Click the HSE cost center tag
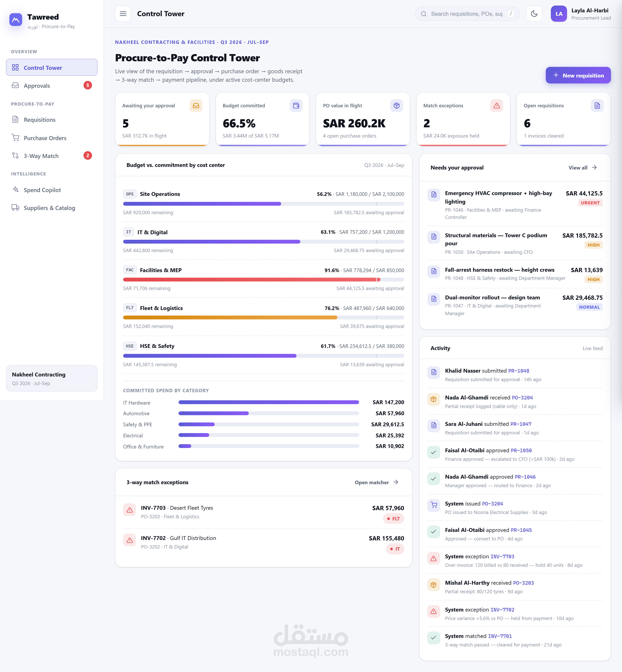The height and width of the screenshot is (672, 622). tap(130, 346)
